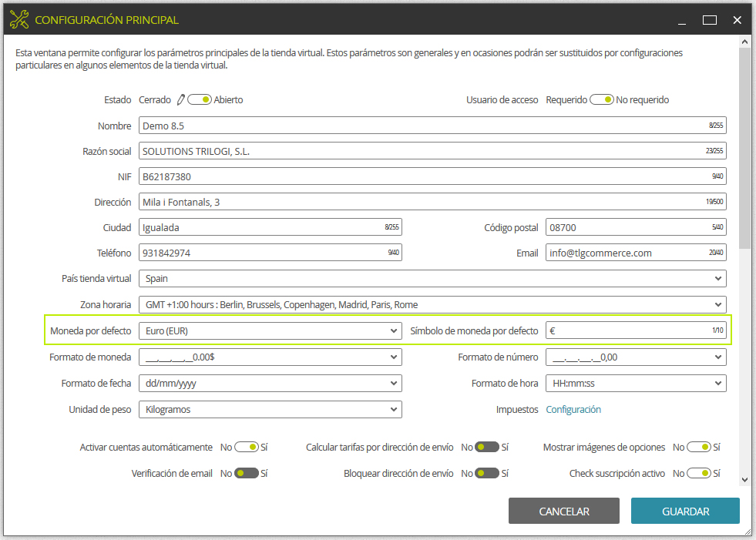Maximize the Configuración Principal window
The width and height of the screenshot is (756, 540).
coord(709,20)
